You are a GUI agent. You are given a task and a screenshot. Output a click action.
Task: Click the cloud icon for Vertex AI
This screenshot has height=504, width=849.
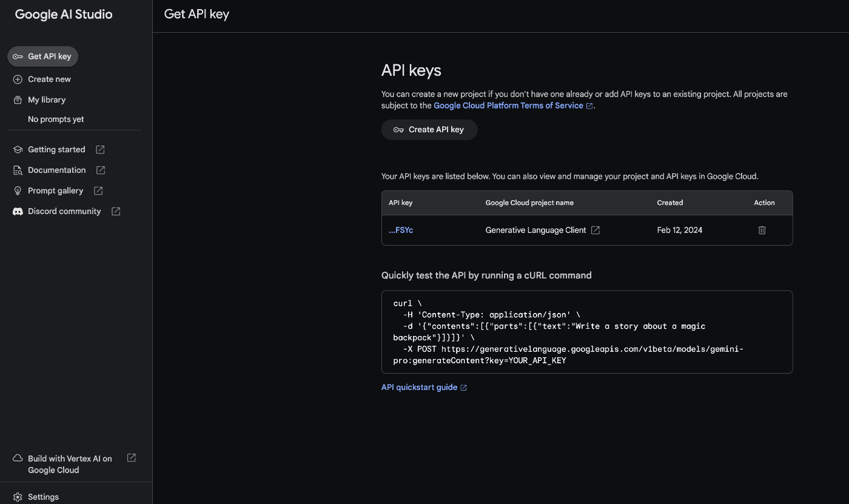point(18,459)
